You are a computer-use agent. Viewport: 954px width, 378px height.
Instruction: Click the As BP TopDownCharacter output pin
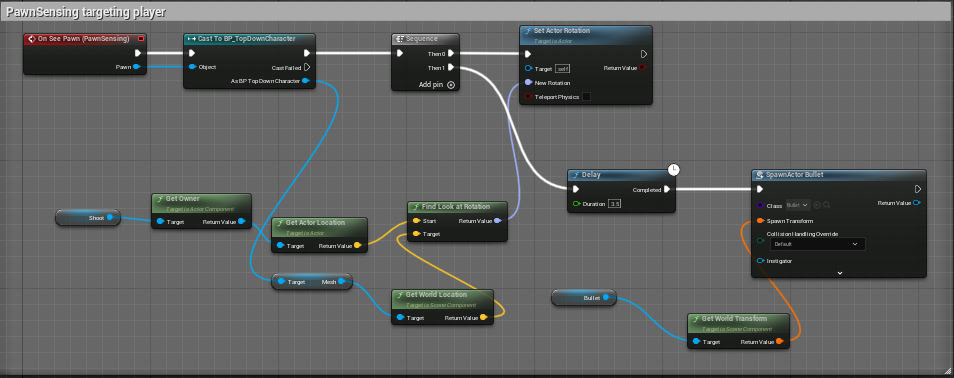pyautogui.click(x=306, y=81)
